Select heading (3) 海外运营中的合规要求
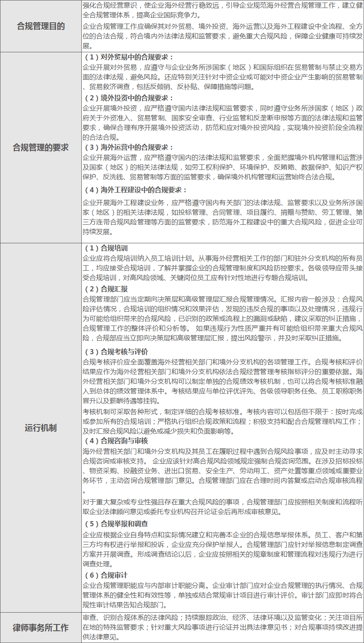364x643 pixels. click(129, 148)
